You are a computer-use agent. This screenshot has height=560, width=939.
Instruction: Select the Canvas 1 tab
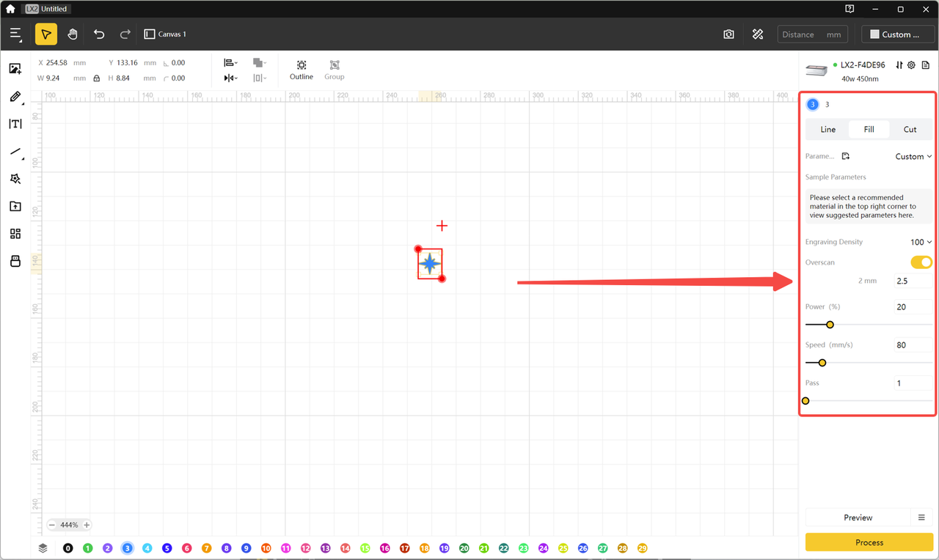point(166,34)
